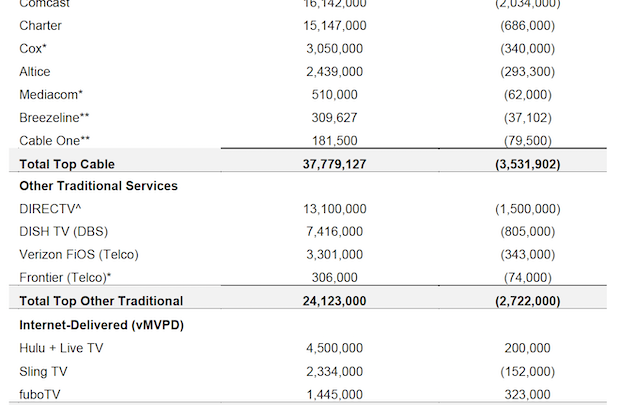Select the Cox* provider name
Image resolution: width=620 pixels, height=405 pixels.
pos(34,48)
